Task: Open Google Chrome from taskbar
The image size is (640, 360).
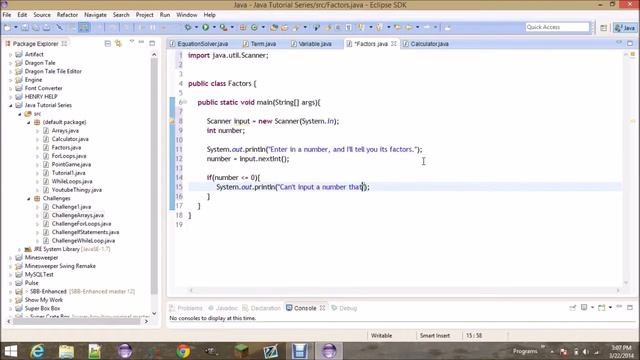Action: [x=183, y=351]
